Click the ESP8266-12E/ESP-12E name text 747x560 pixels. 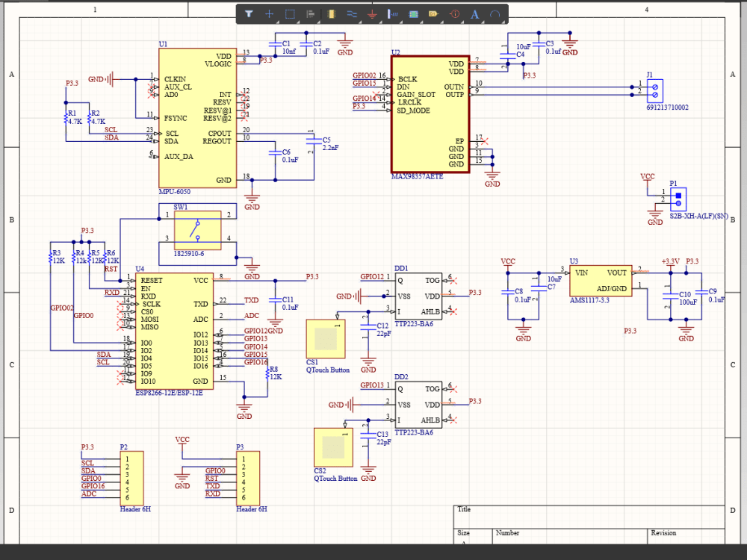(x=169, y=393)
